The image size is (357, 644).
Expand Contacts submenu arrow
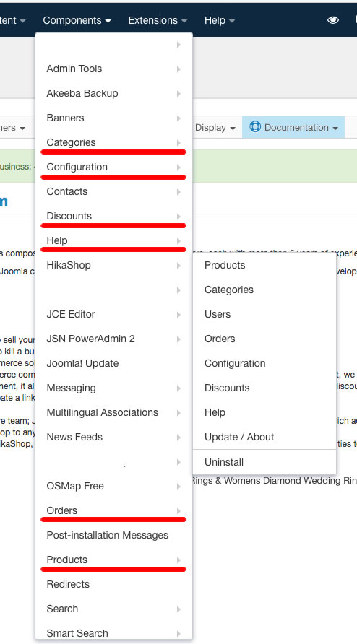(178, 192)
